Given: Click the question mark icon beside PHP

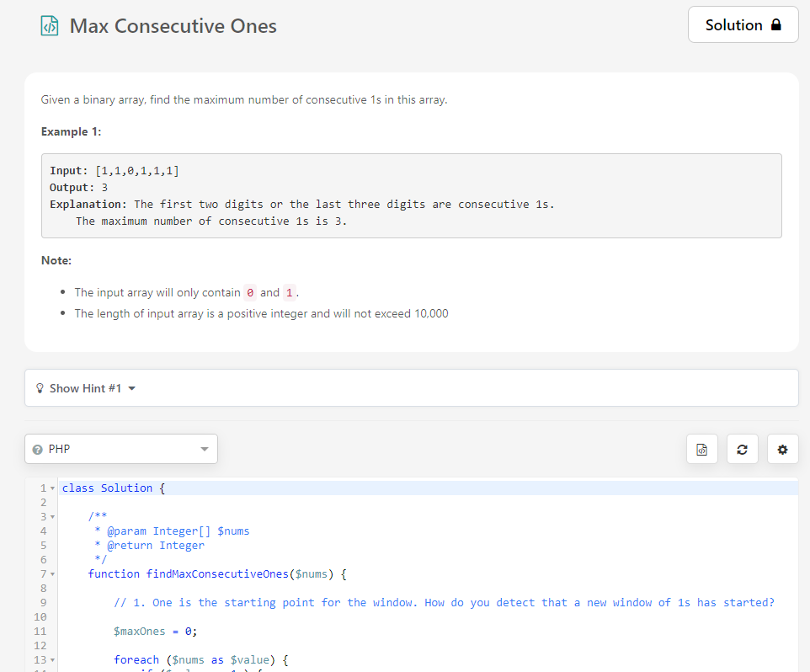Looking at the screenshot, I should pos(37,450).
